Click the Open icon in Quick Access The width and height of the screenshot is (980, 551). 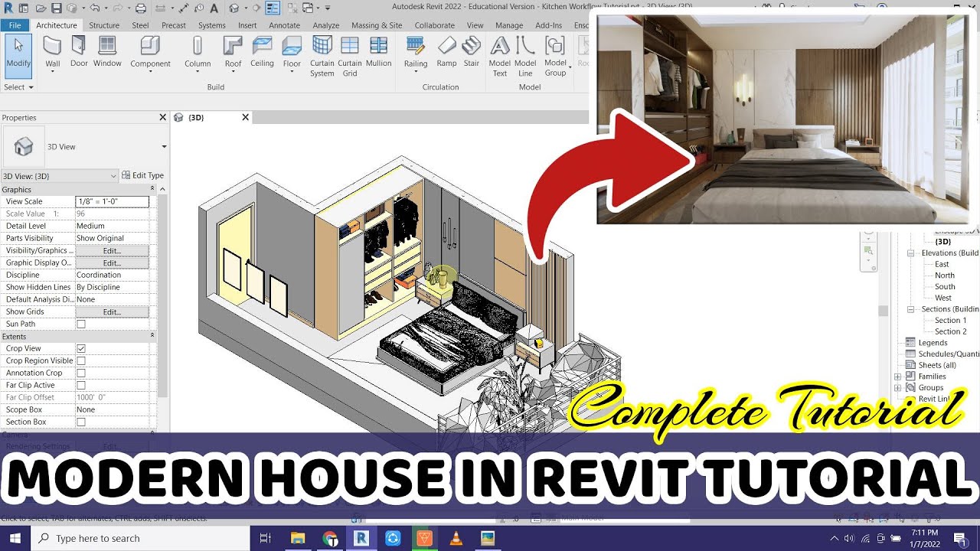point(41,8)
